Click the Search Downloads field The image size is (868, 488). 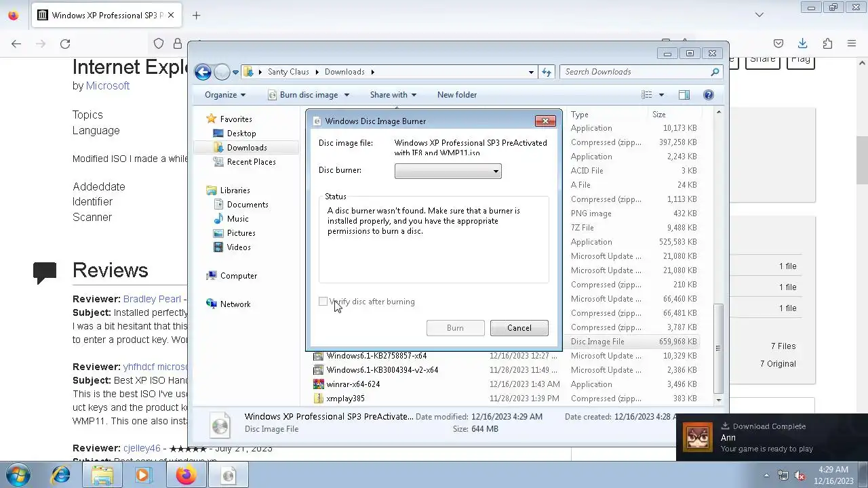point(641,72)
